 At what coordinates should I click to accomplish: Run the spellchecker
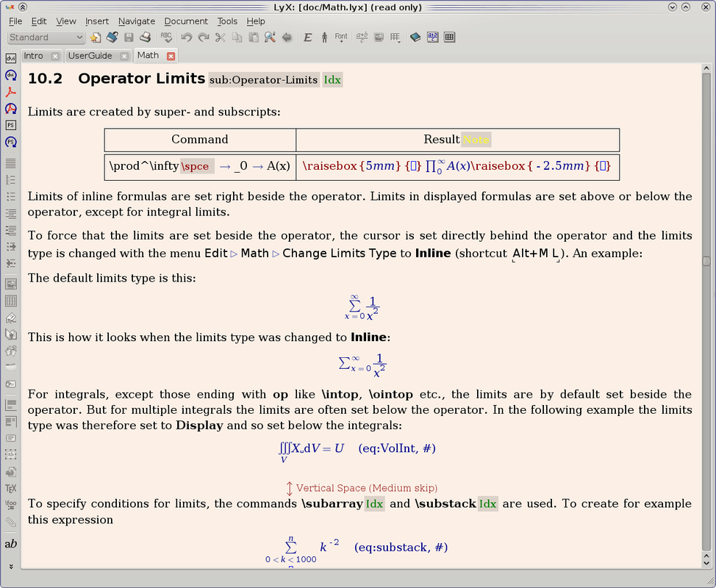167,37
